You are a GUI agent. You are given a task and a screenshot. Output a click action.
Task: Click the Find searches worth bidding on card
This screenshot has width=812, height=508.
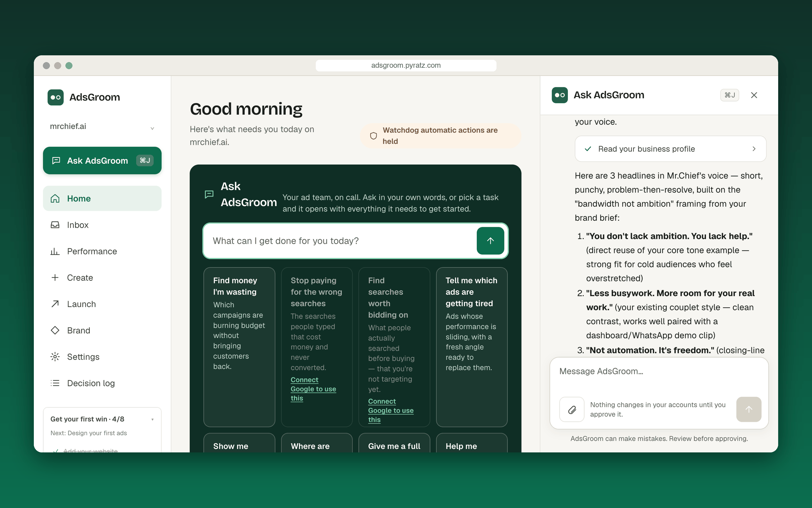[394, 347]
